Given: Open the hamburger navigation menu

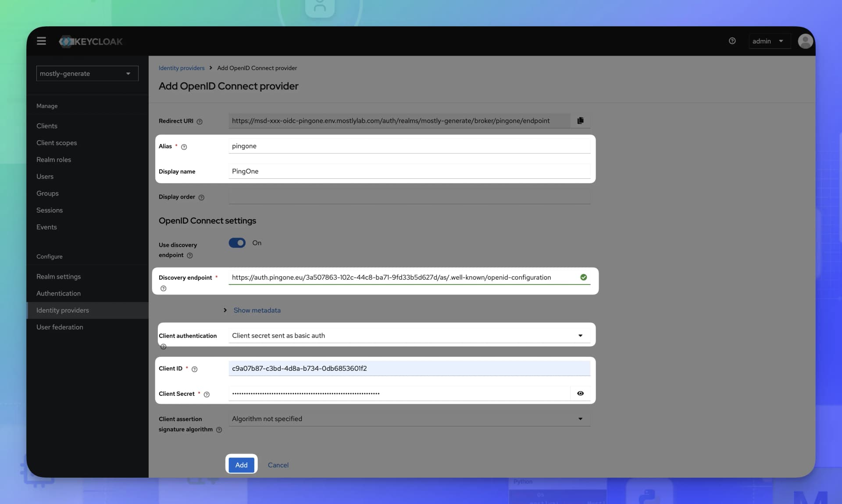Looking at the screenshot, I should coord(41,41).
